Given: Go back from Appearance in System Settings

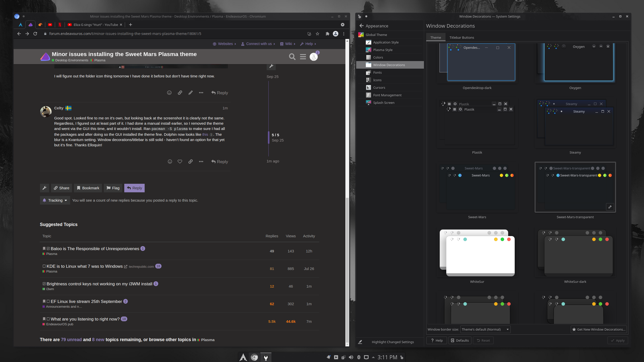Looking at the screenshot, I should [361, 26].
